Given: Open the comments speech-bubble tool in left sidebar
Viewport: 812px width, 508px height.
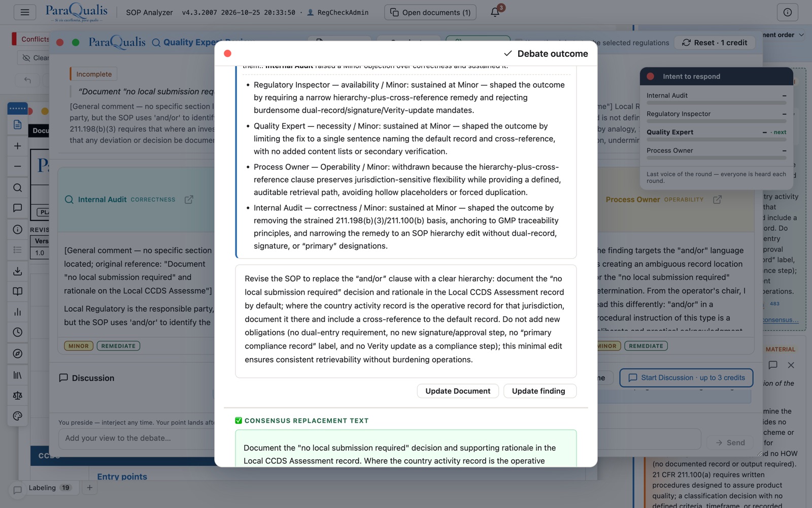Looking at the screenshot, I should [17, 208].
